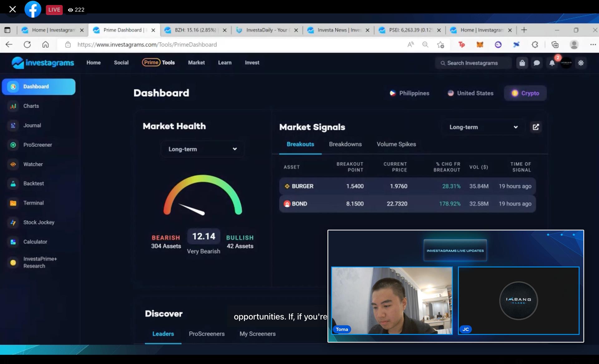
Task: Open the Charts panel in the sidebar
Action: click(x=31, y=106)
